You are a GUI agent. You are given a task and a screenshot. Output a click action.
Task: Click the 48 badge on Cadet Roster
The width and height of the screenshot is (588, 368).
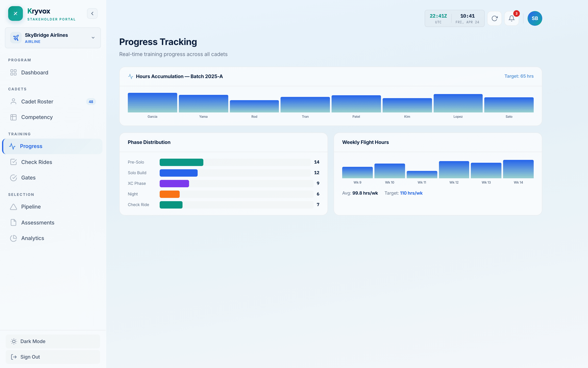[91, 102]
